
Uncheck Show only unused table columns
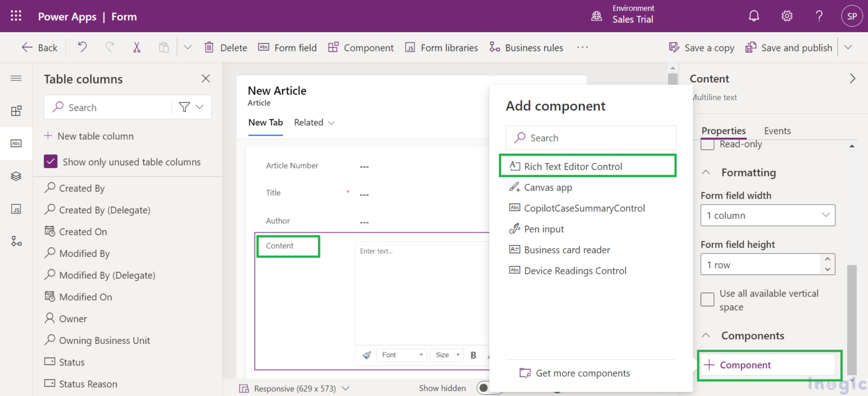[x=50, y=161]
